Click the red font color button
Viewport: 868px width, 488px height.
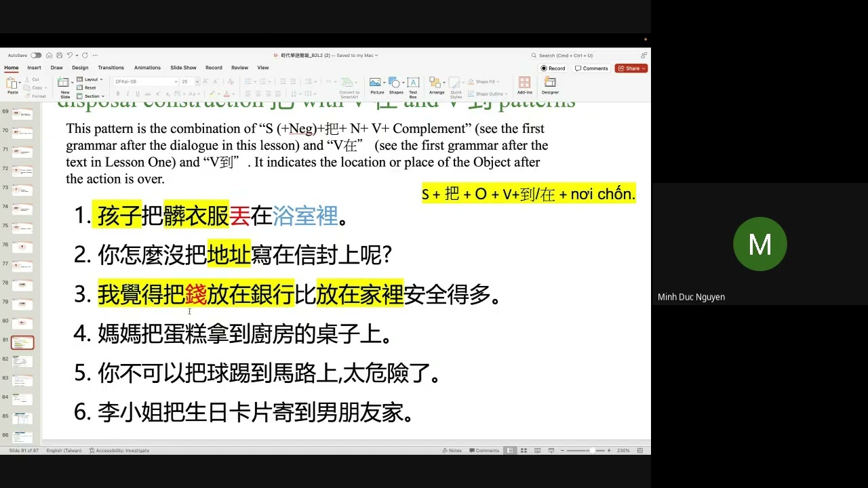[226, 94]
